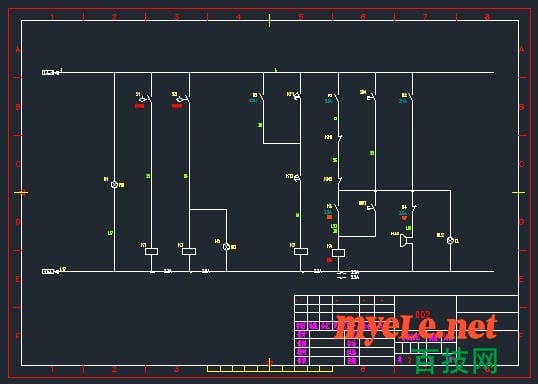Click the lamp symbol beside the second relay coil

pos(226,247)
